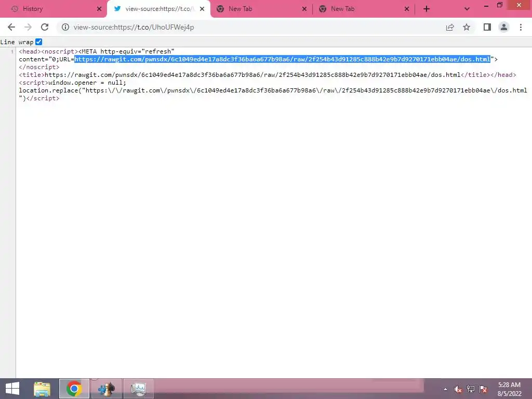Close the view-source tab
The height and width of the screenshot is (399, 532).
pos(202,9)
